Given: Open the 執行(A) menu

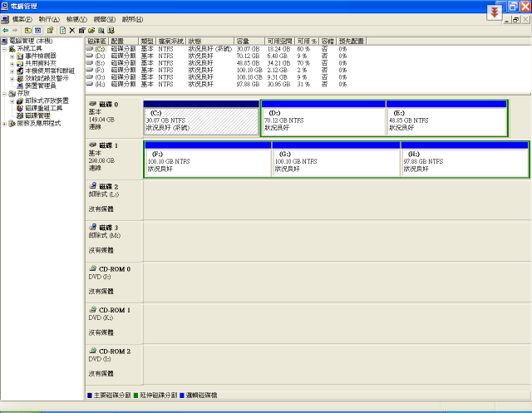Looking at the screenshot, I should coord(49,20).
